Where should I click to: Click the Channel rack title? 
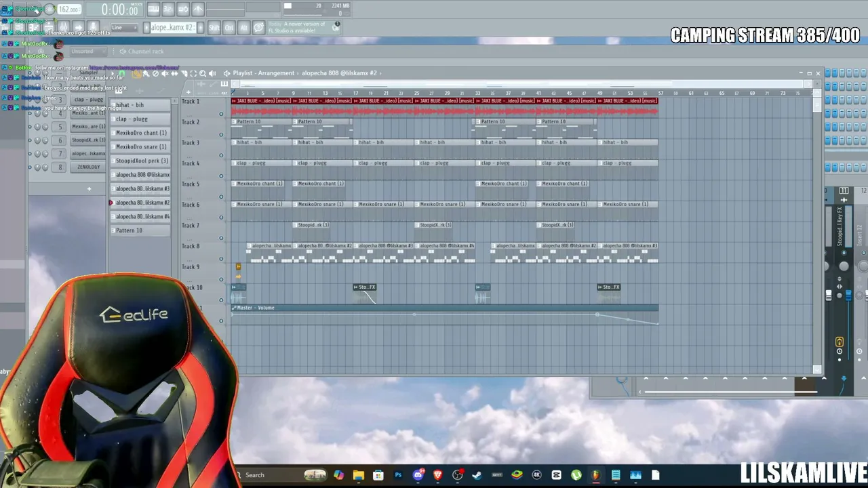click(x=146, y=52)
